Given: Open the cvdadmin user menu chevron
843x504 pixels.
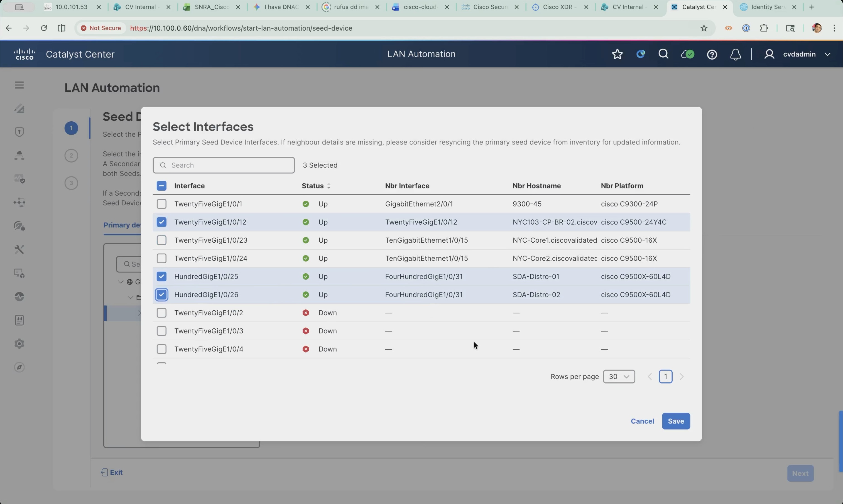Looking at the screenshot, I should coord(828,54).
